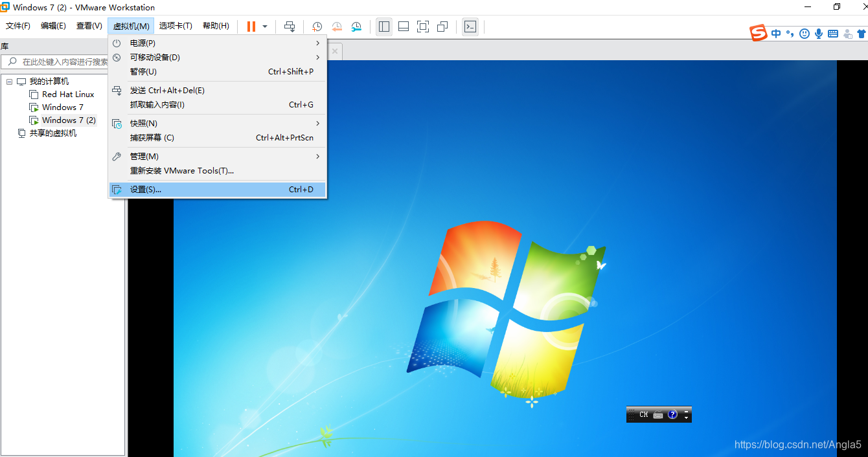Screen dimensions: 868x457
Task: Expand the 可移动设备(D) submenu
Action: 217,58
